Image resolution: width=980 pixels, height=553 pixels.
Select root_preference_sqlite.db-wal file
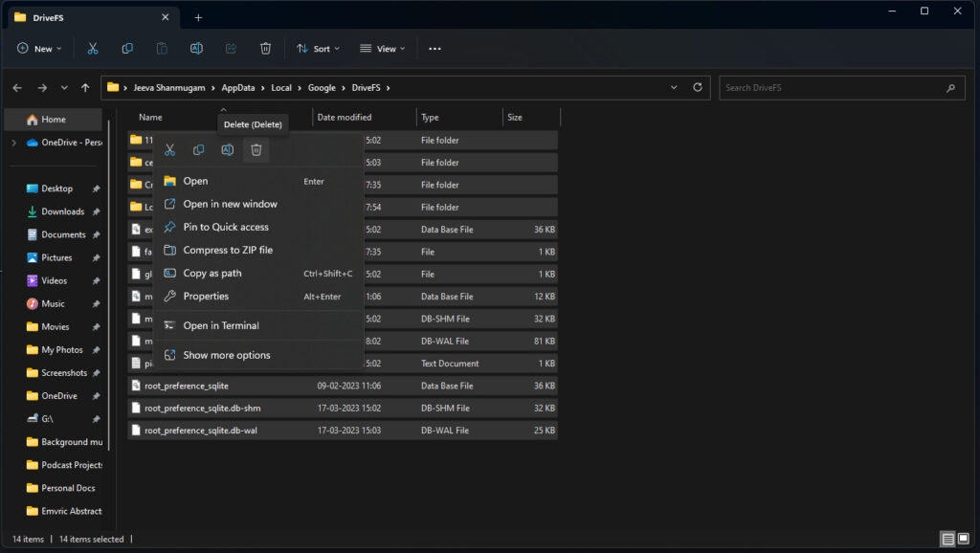tap(343, 431)
